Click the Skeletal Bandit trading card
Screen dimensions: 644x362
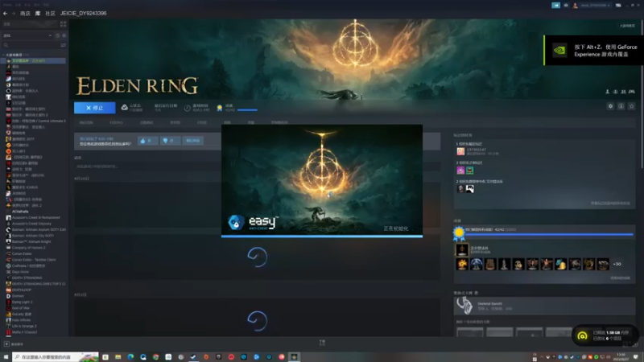(x=545, y=306)
